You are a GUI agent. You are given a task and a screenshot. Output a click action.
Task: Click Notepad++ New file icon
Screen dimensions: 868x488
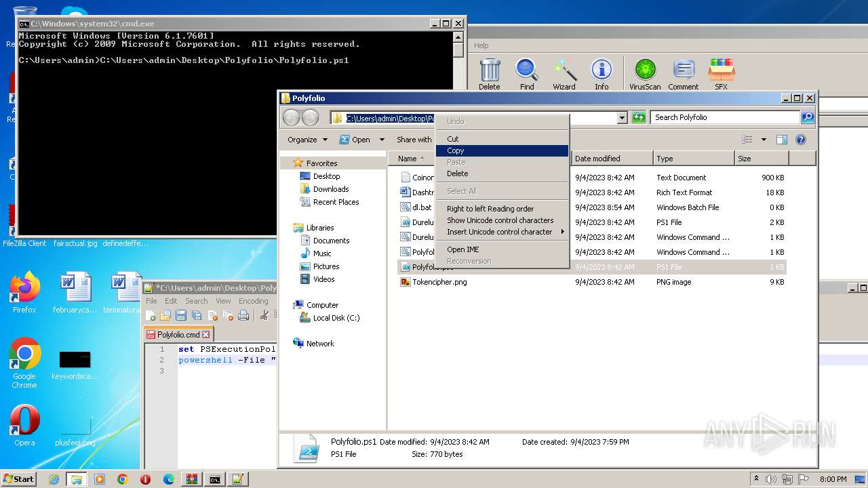pos(151,315)
